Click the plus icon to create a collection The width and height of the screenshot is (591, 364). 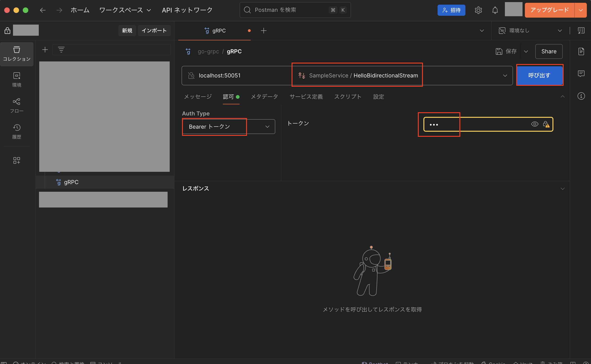point(45,50)
